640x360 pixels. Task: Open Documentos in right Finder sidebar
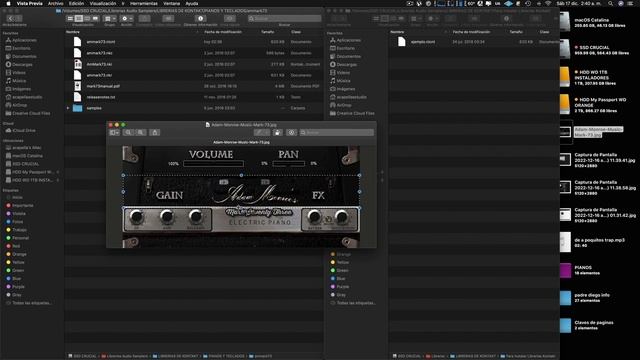[348, 56]
